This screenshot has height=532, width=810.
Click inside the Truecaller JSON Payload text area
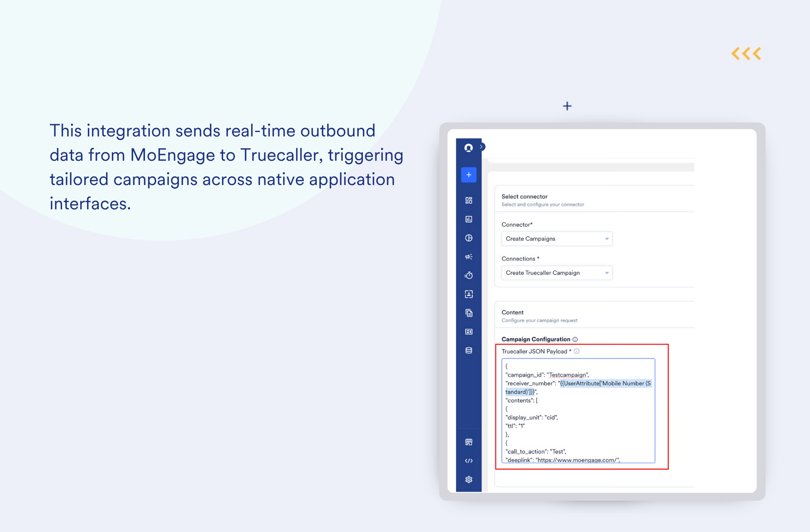click(578, 411)
